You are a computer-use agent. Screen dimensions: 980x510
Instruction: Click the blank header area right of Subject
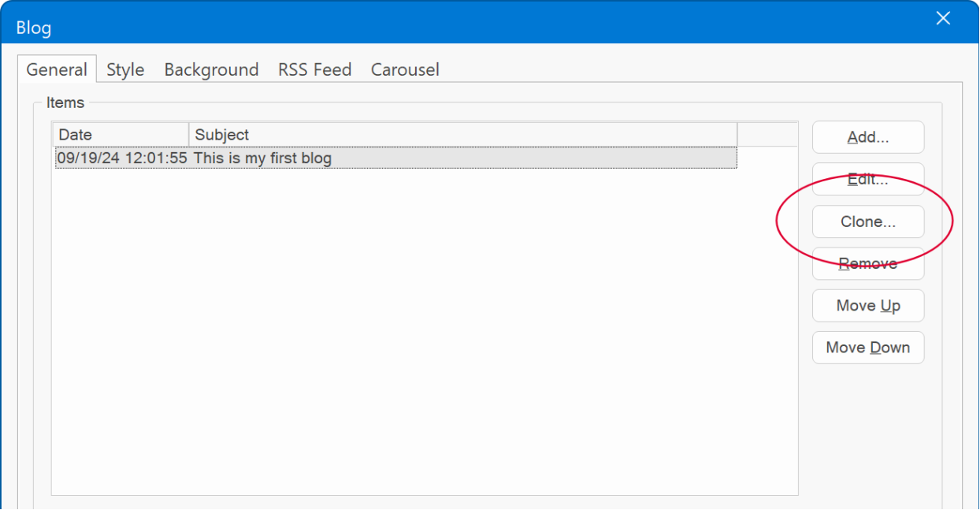(x=767, y=135)
